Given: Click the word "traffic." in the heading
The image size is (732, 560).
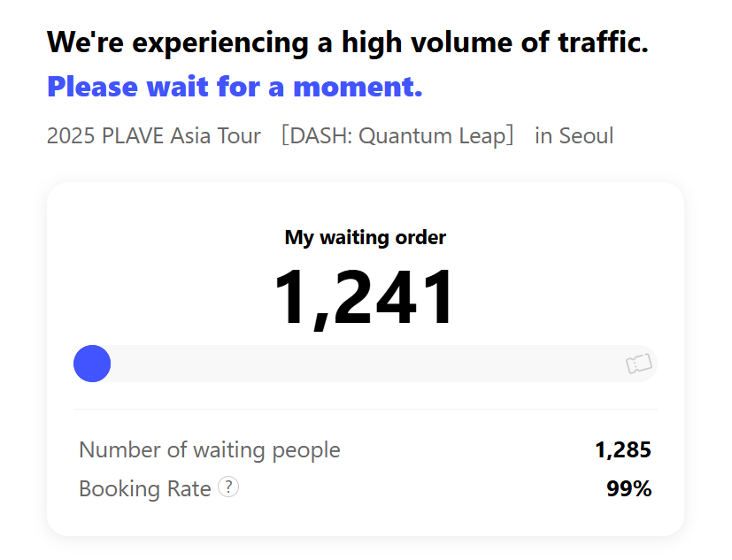Looking at the screenshot, I should [603, 42].
